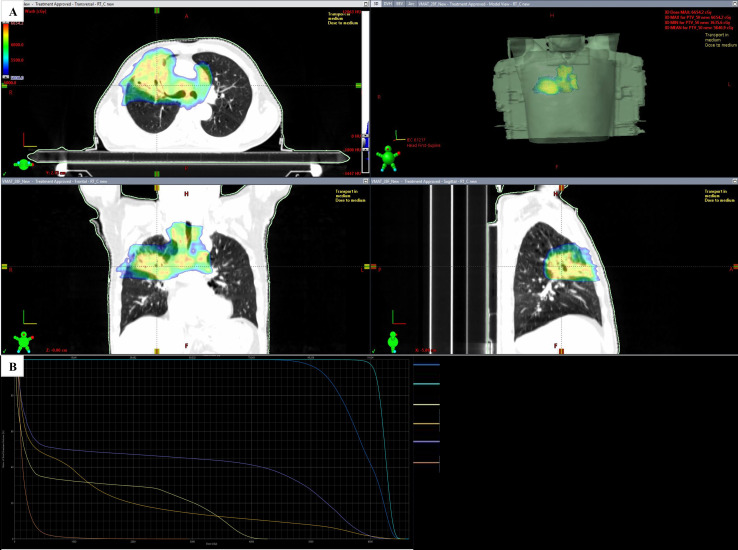The width and height of the screenshot is (738, 550).
Task: Select the purple DVH legend line
Action: pyautogui.click(x=426, y=442)
